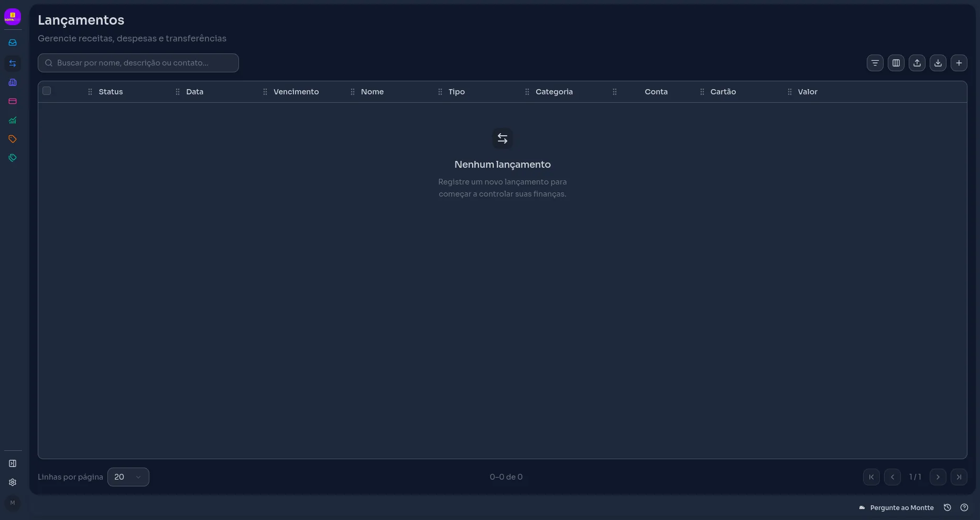
Task: Go to last page button
Action: [x=959, y=477]
